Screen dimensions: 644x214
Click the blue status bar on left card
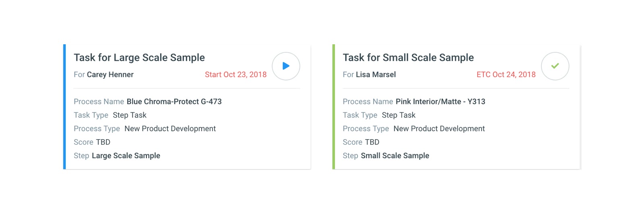pyautogui.click(x=64, y=107)
